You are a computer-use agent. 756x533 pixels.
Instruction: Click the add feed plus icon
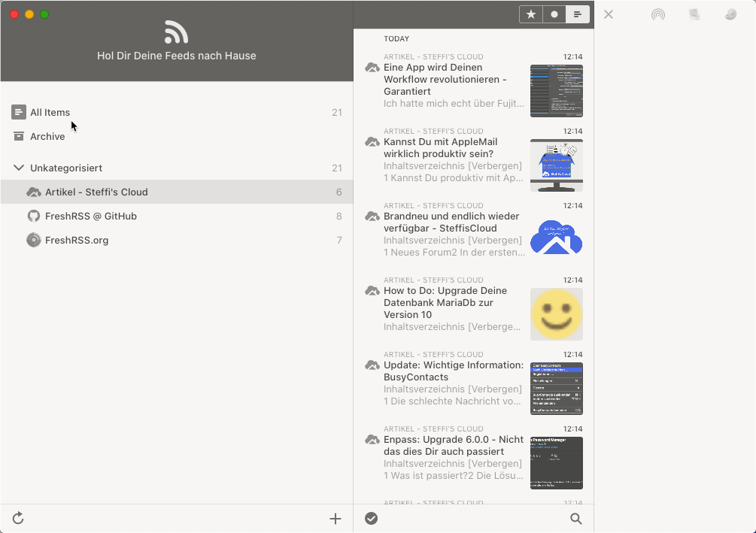[335, 518]
